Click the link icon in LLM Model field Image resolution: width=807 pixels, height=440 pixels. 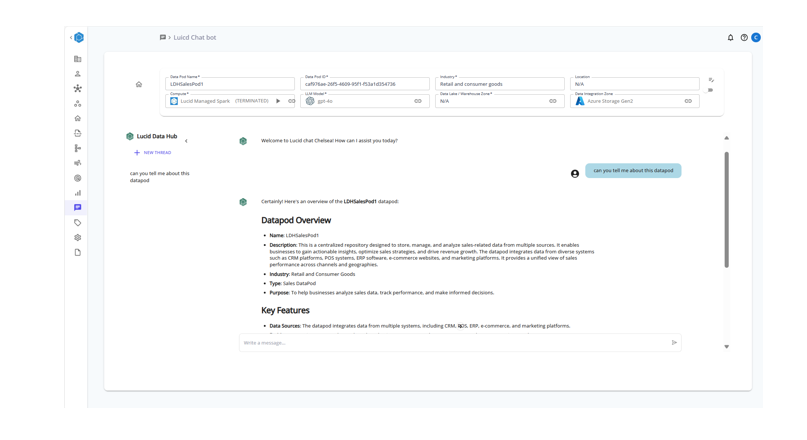click(418, 101)
